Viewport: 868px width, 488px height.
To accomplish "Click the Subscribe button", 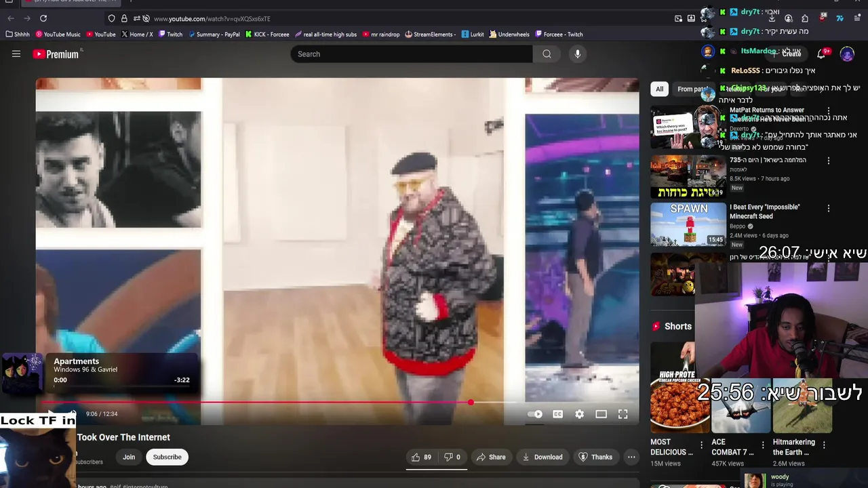I will click(x=167, y=457).
